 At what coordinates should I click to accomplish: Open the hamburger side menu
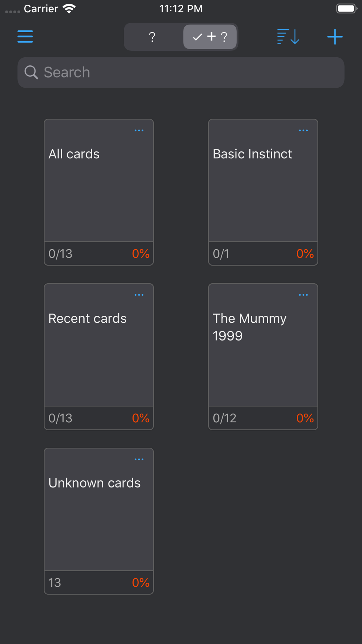pos(25,37)
